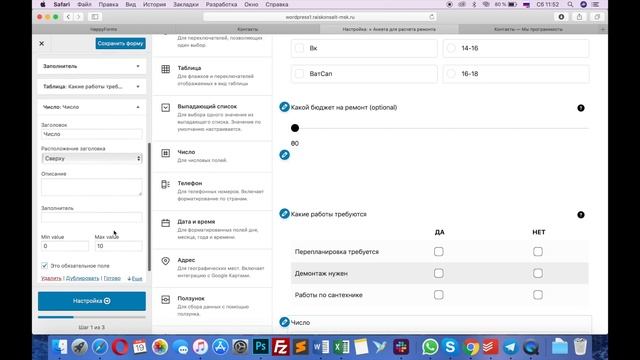The height and width of the screenshot is (360, 640).
Task: Click the 'Описание' text area
Action: click(x=92, y=187)
